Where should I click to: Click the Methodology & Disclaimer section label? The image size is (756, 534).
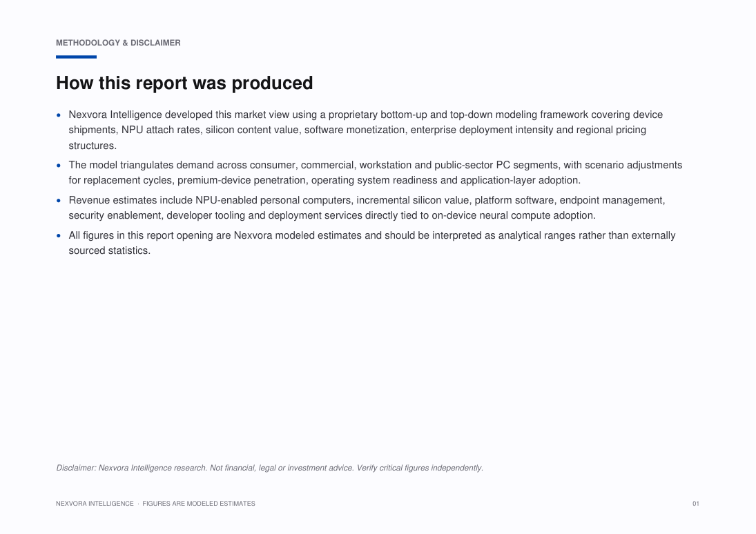click(118, 43)
